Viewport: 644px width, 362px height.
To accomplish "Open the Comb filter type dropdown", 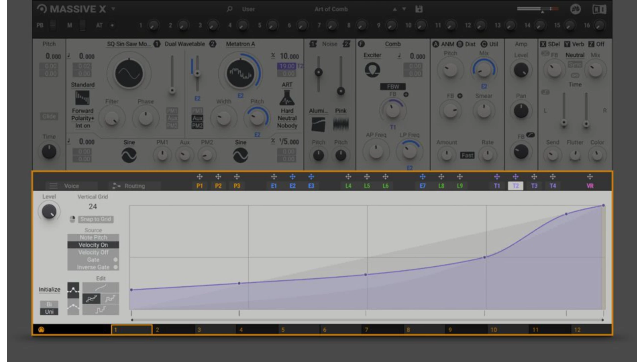I will [392, 44].
